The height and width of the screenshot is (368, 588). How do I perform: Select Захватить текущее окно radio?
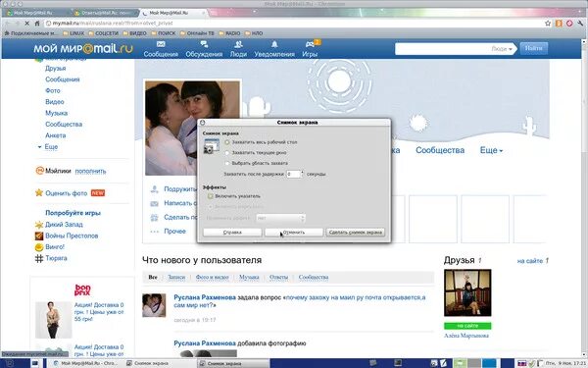click(227, 153)
